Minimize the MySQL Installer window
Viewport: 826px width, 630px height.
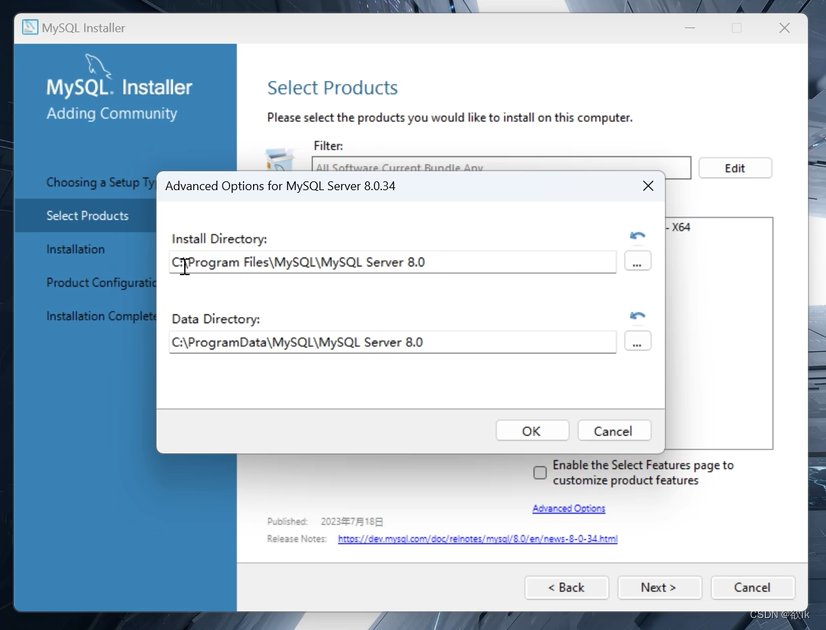pyautogui.click(x=690, y=28)
